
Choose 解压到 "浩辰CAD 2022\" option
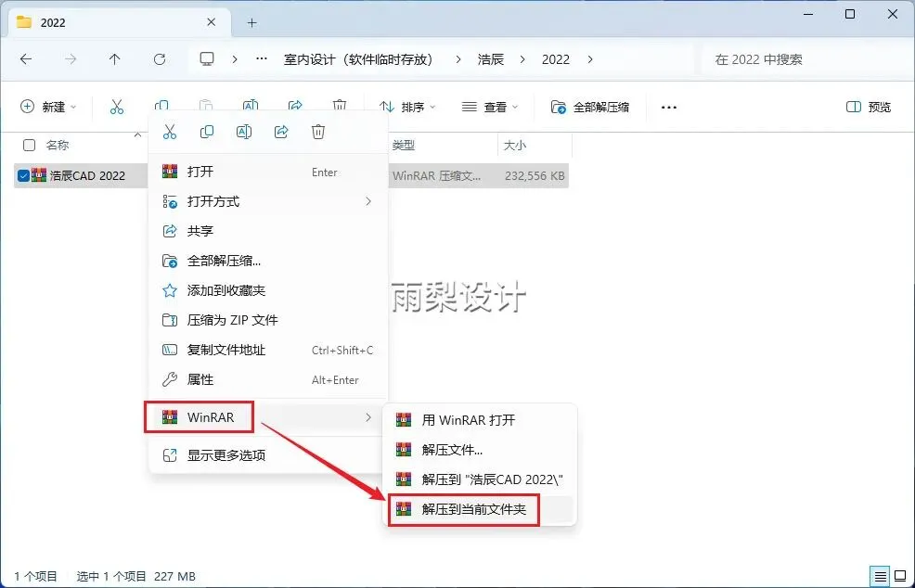(x=480, y=479)
